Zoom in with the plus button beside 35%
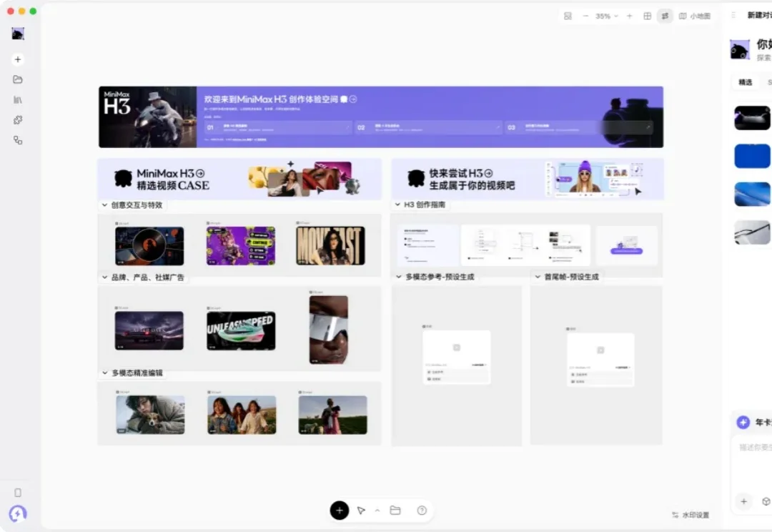Screen dimensions: 772x532 (629, 16)
